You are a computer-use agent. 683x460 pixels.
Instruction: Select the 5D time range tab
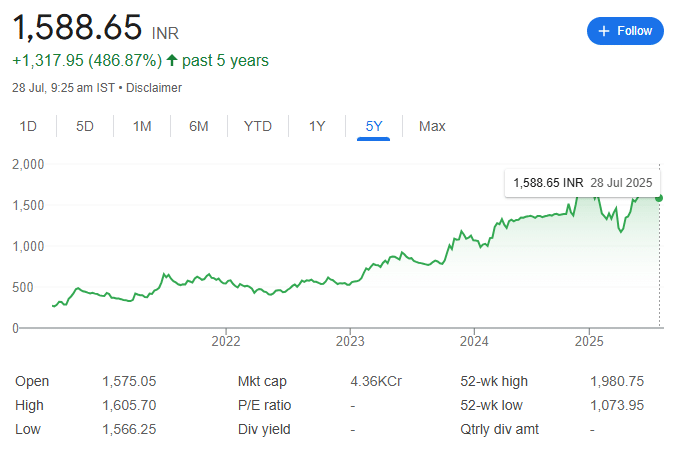coord(85,126)
